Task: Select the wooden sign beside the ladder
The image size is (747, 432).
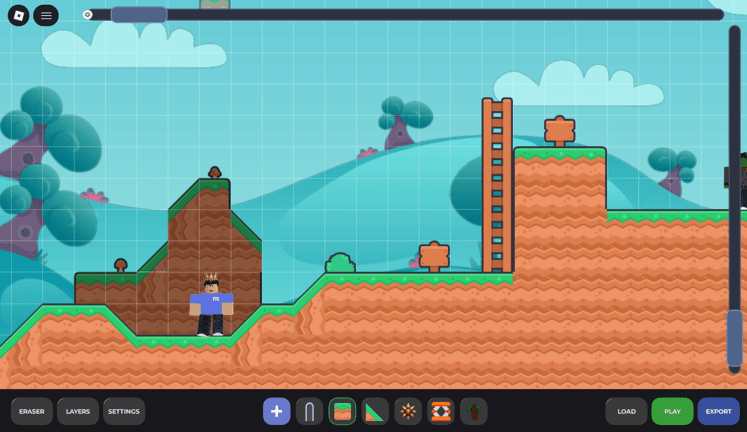Action: tap(434, 257)
